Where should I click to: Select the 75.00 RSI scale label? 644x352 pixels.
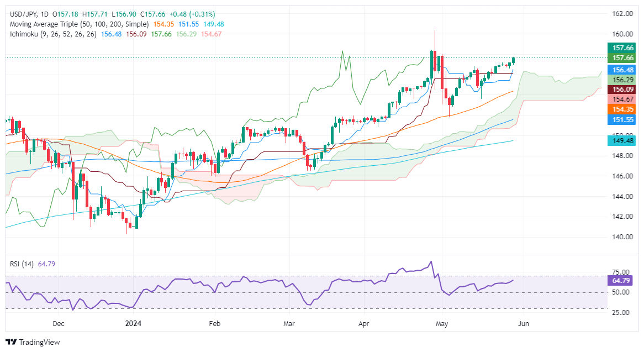click(622, 272)
